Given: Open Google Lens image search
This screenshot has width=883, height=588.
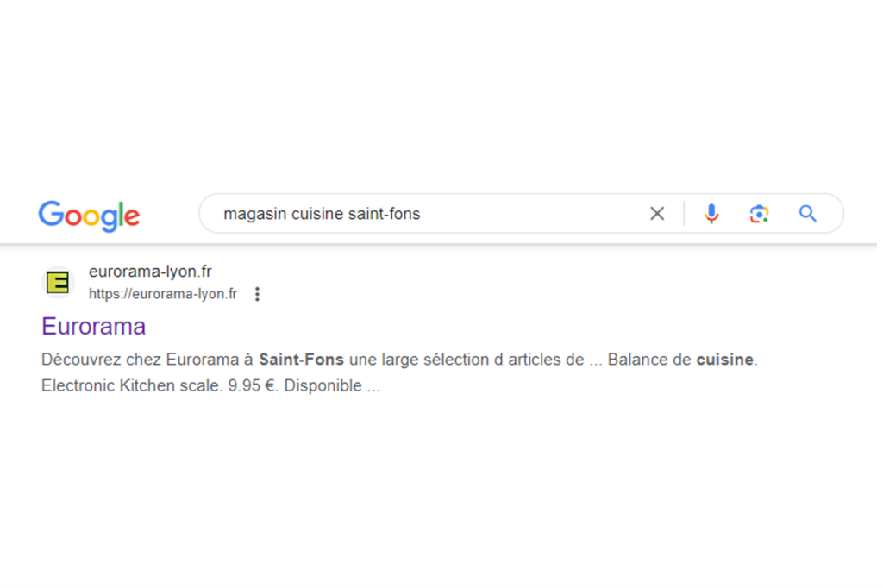Looking at the screenshot, I should tap(759, 214).
